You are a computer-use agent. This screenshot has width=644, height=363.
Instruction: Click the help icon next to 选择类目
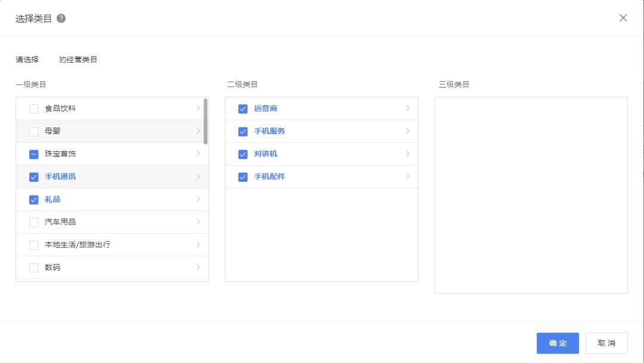pyautogui.click(x=60, y=18)
